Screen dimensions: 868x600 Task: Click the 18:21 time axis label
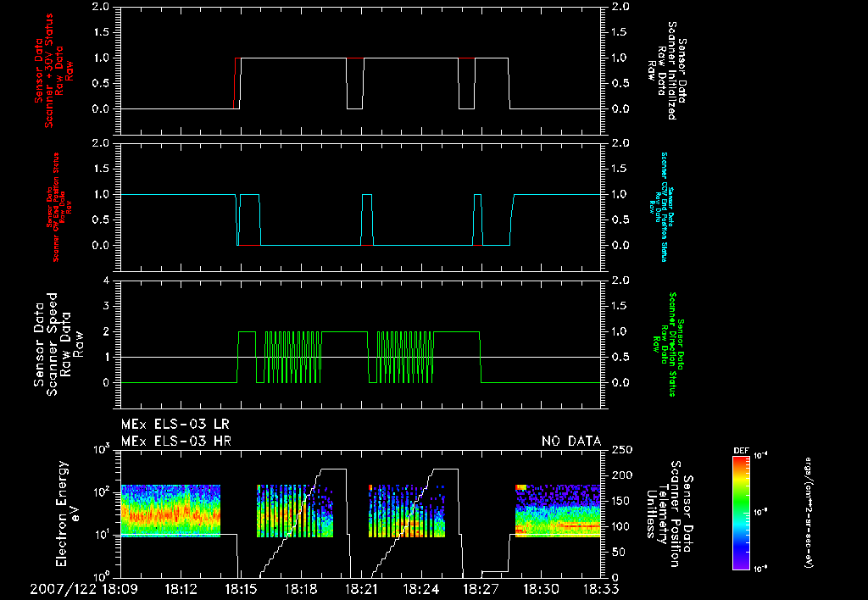(x=361, y=589)
